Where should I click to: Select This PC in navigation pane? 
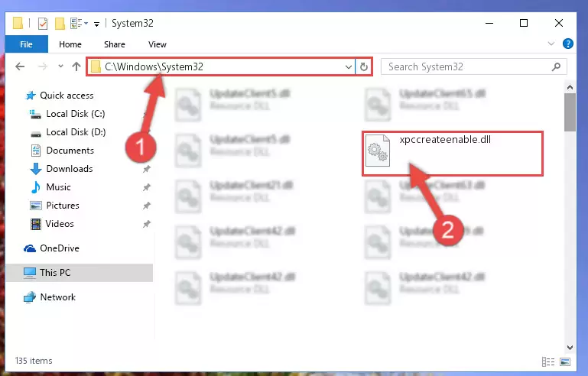(55, 273)
